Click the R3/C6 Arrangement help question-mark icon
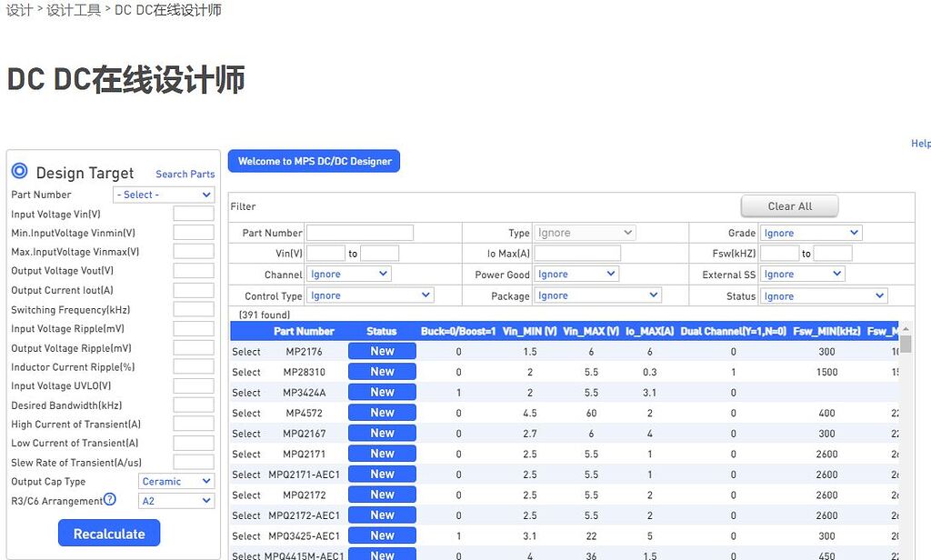The image size is (931, 560). [x=109, y=499]
